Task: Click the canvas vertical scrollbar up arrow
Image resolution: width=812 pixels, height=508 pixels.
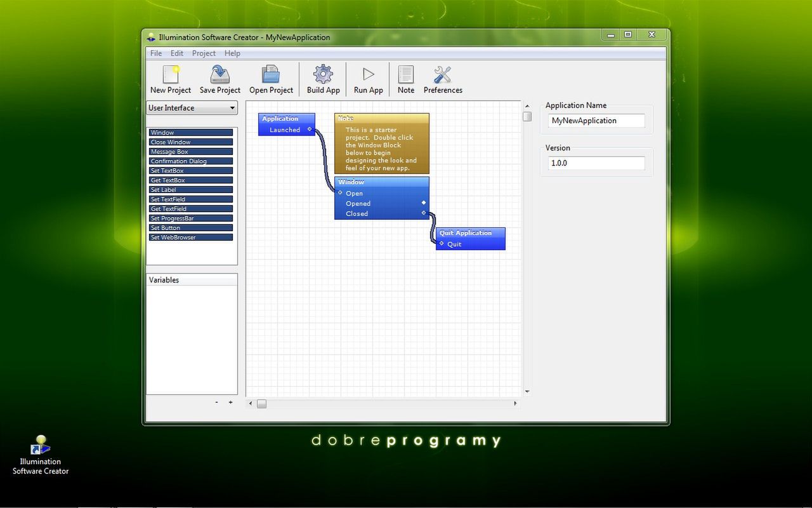Action: pyautogui.click(x=527, y=105)
